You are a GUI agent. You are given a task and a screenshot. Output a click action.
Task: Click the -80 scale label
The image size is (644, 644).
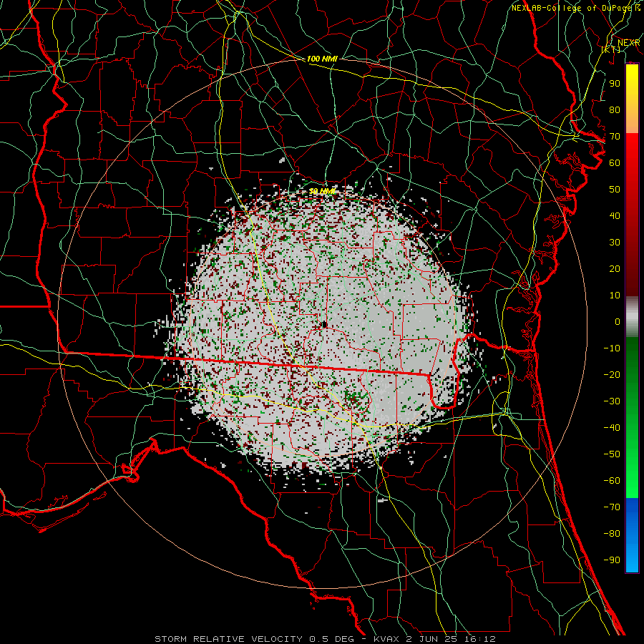tap(612, 534)
